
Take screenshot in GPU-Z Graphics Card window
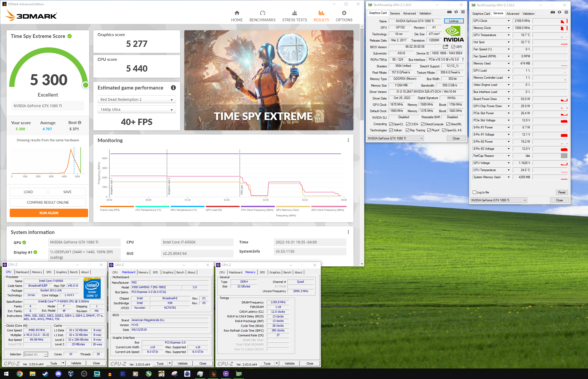(449, 12)
